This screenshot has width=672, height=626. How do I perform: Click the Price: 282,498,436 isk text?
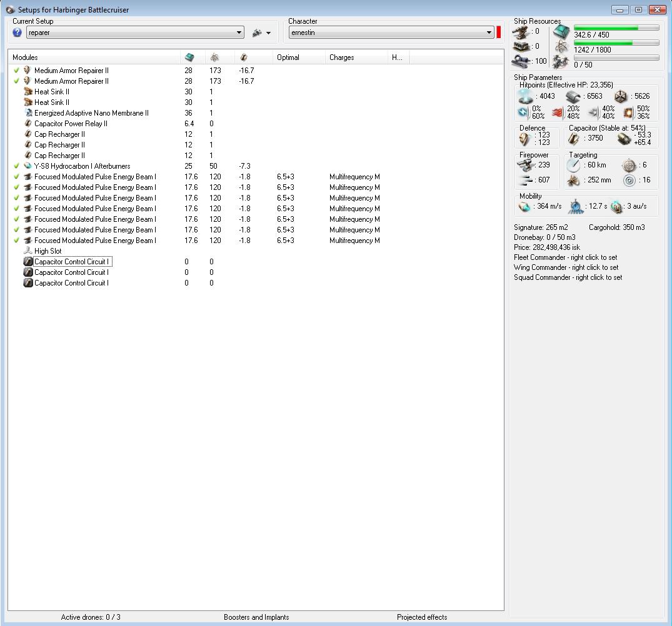click(547, 247)
